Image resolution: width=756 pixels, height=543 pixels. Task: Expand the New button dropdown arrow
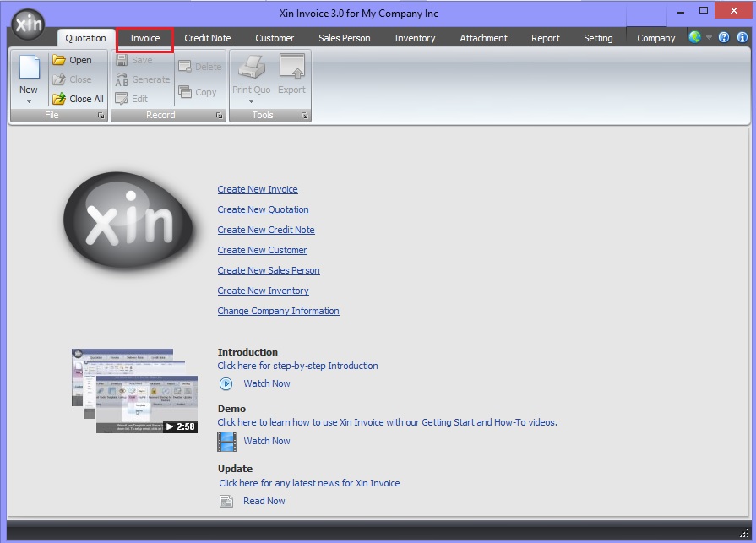[x=29, y=101]
